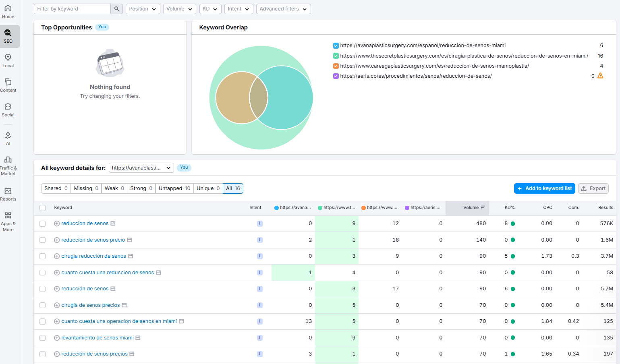Toggle careagaplasticsurgery.com URL checkbox in legend
620x364 pixels.
[x=336, y=66]
